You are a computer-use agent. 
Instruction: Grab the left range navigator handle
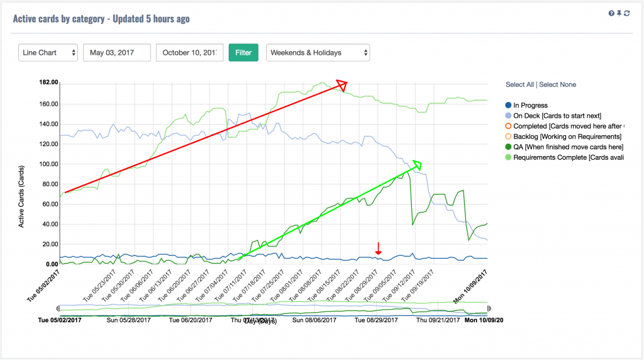[x=58, y=308]
